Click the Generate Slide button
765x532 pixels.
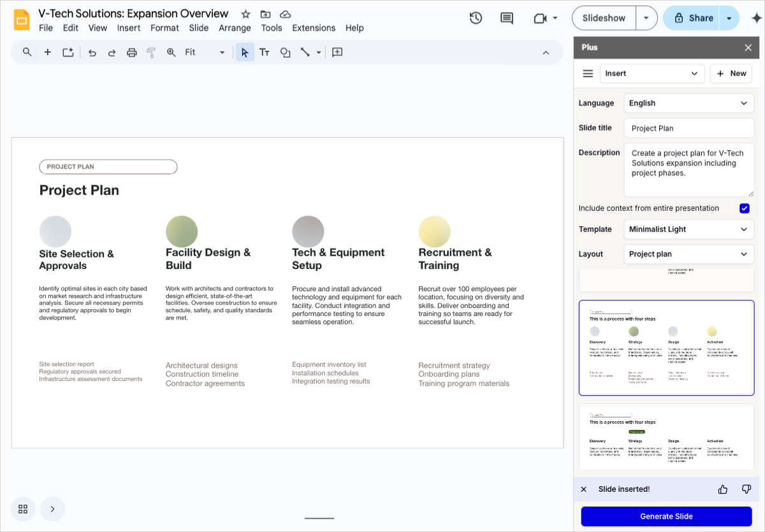click(666, 516)
